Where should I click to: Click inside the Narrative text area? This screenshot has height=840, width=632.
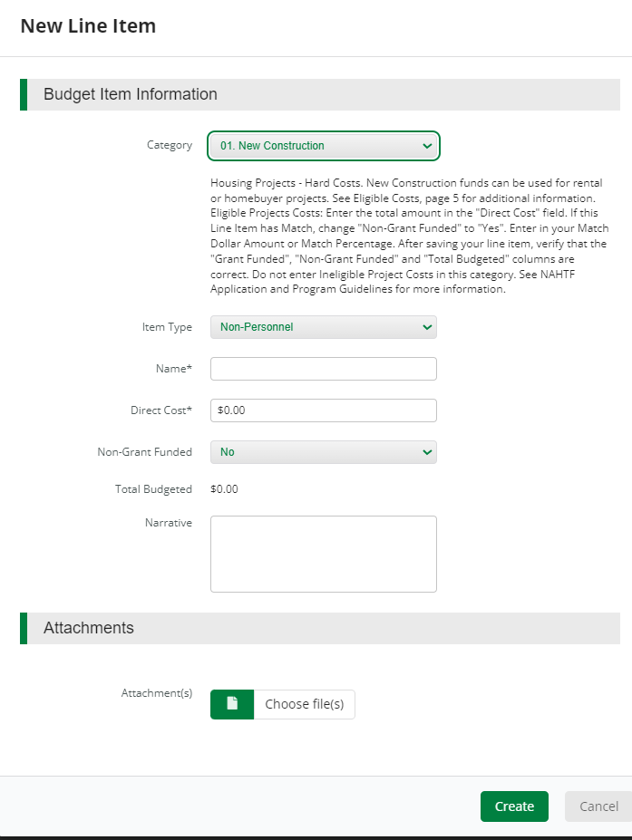[x=323, y=554]
